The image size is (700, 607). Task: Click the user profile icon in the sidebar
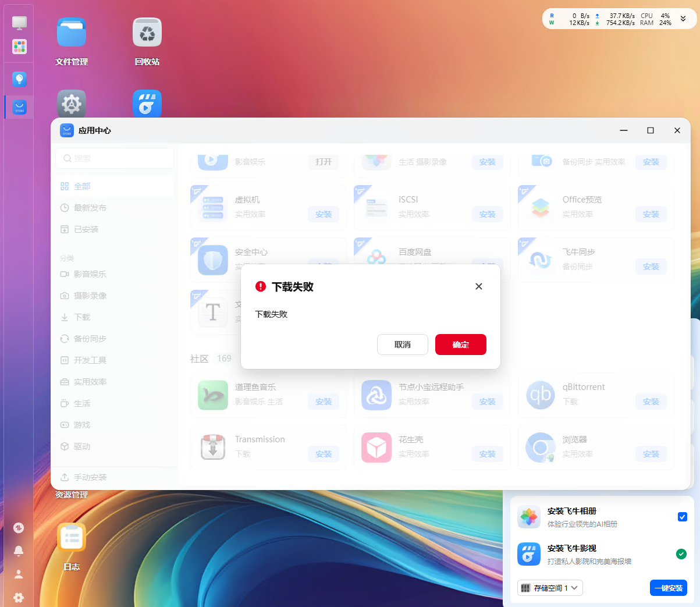19,574
